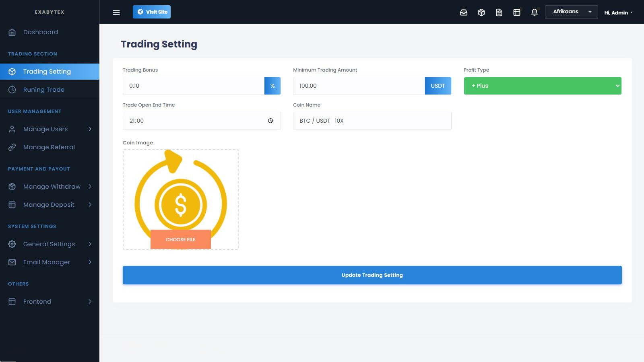
Task: Click the table layout icon in header
Action: 517,12
